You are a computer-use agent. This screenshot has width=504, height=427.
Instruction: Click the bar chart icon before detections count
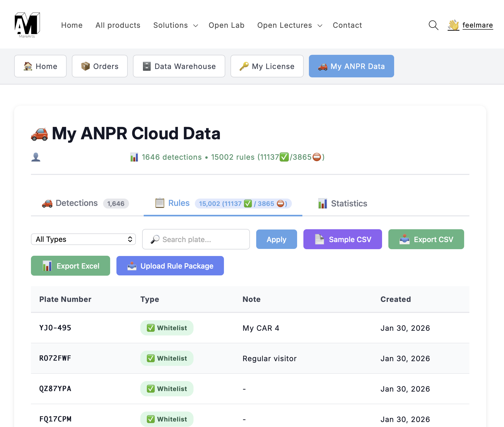(134, 157)
